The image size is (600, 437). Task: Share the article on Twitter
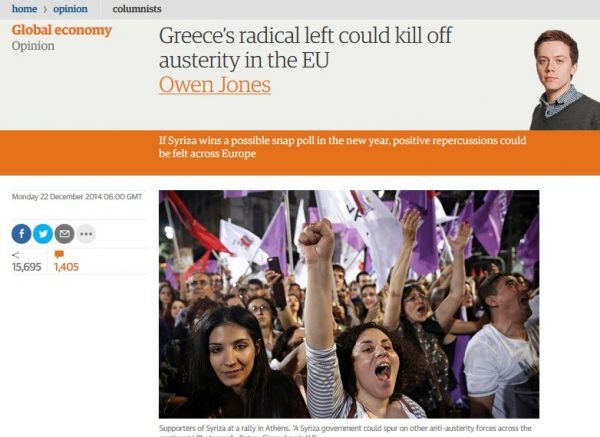pyautogui.click(x=43, y=233)
